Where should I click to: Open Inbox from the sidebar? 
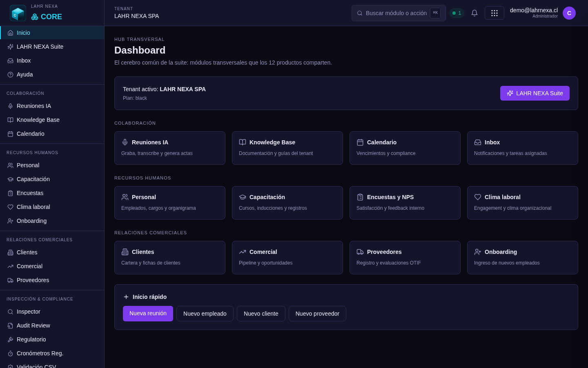coord(52,61)
